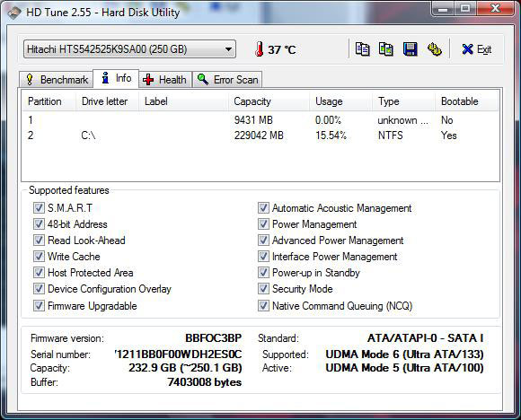Click the copy screenshot to clipboard icon

coord(386,49)
